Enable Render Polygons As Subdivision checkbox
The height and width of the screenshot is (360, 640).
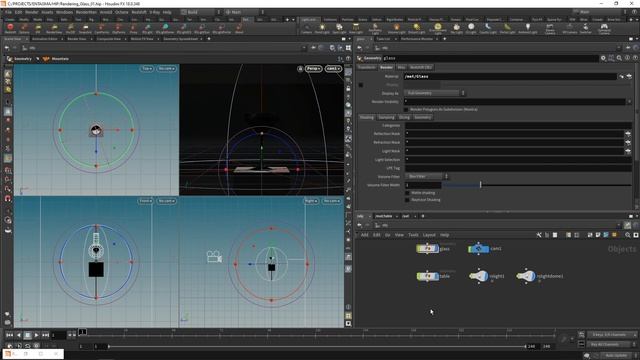click(x=406, y=109)
